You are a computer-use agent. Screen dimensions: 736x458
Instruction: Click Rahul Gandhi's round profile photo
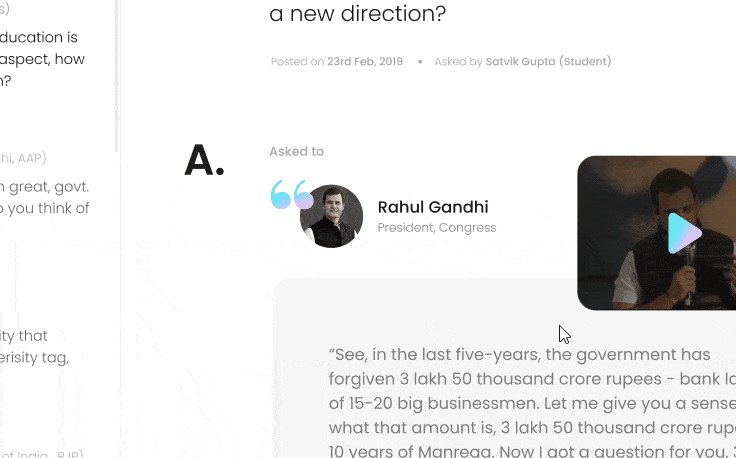pyautogui.click(x=331, y=216)
